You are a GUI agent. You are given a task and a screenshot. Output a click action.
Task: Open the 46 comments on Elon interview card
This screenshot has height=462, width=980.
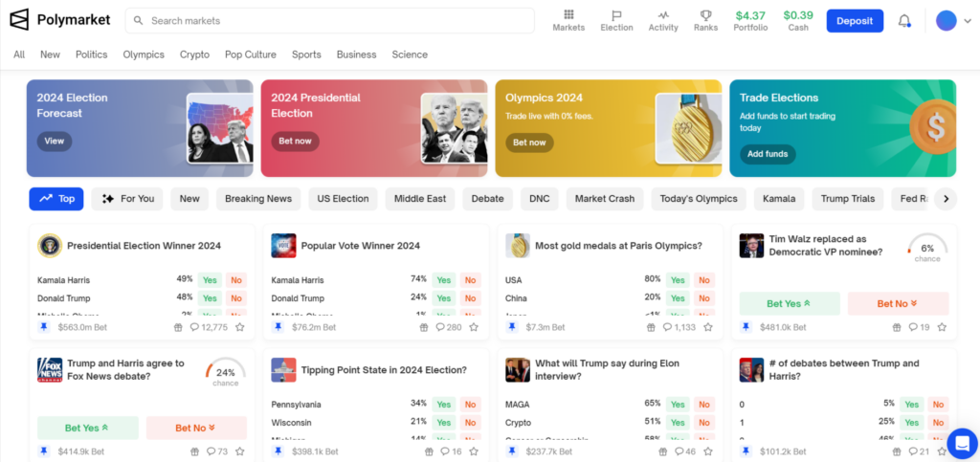tap(684, 451)
